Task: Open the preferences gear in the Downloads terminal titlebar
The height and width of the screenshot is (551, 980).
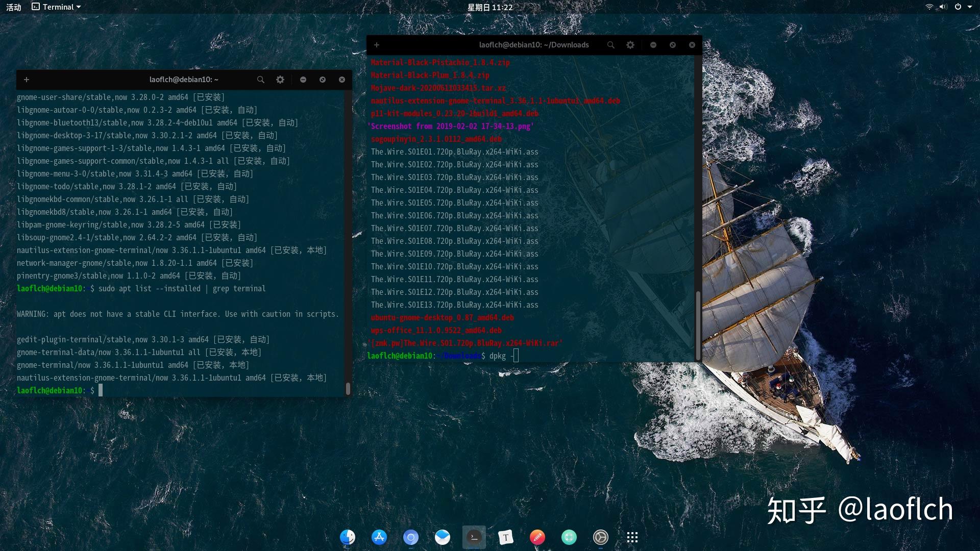Action: click(630, 45)
